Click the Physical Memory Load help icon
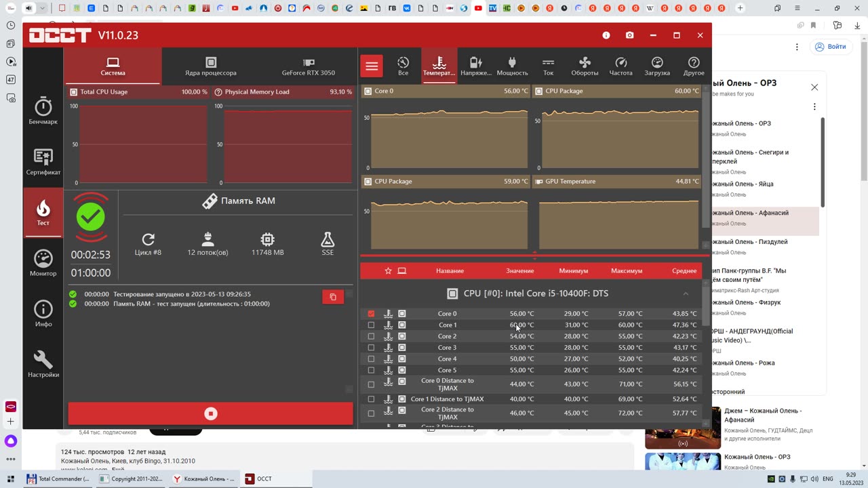868x488 pixels. [x=218, y=91]
